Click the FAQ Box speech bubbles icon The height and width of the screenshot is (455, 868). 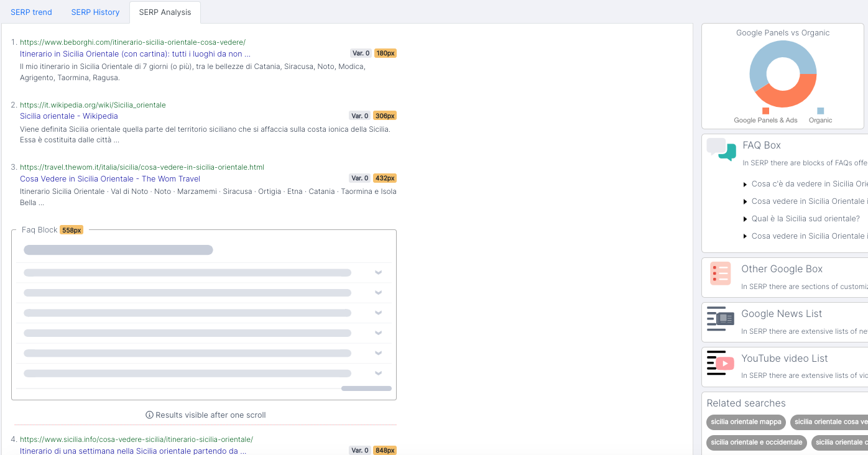point(721,150)
